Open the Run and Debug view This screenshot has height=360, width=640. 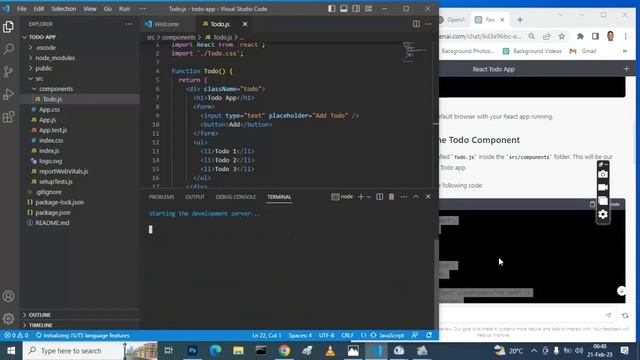click(8, 94)
